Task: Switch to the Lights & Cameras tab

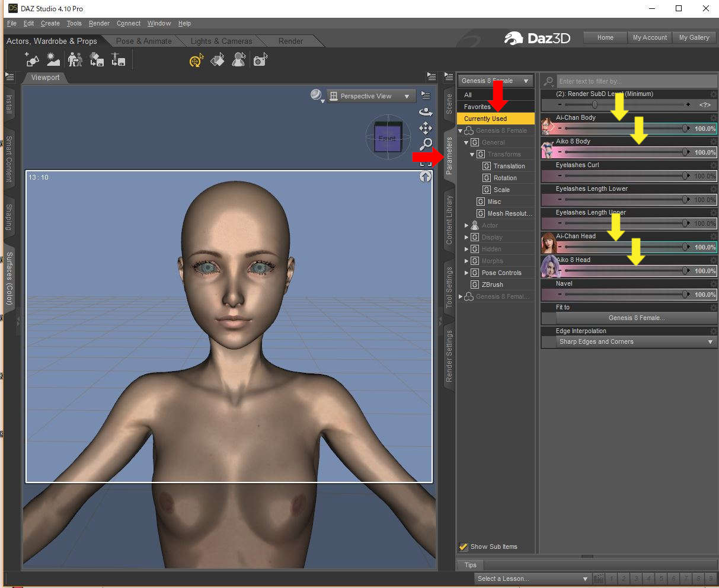Action: [221, 41]
